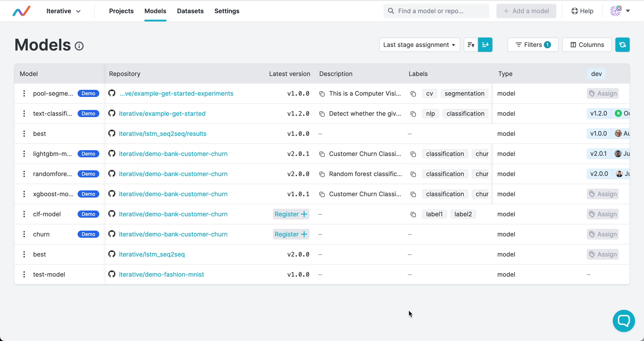The image size is (644, 341).
Task: Open the Filters panel
Action: pyautogui.click(x=533, y=45)
